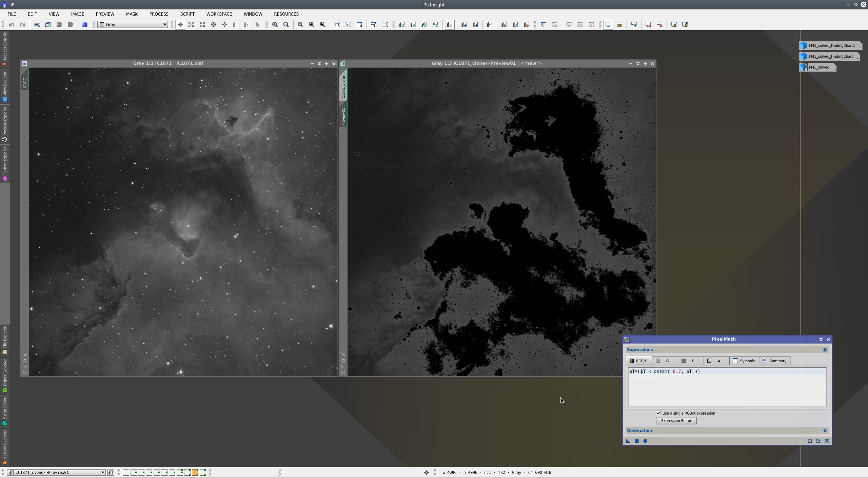The width and height of the screenshot is (868, 478).
Task: Click the Zoom In magnifier with plus
Action: coord(275,24)
